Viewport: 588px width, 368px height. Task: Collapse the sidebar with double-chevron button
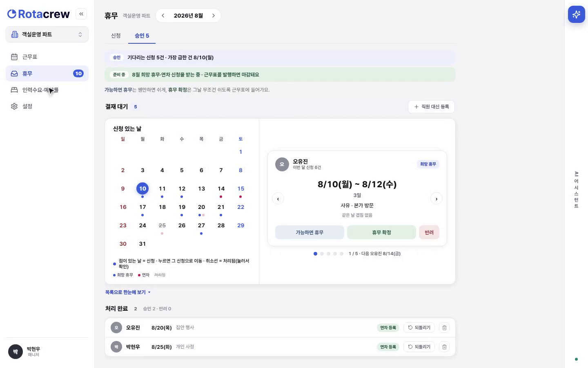(x=81, y=14)
